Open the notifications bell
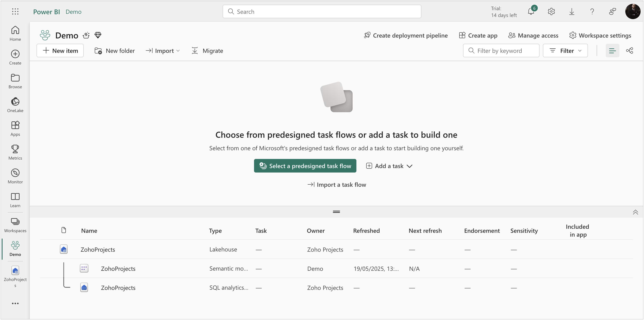Image resolution: width=644 pixels, height=320 pixels. [531, 11]
